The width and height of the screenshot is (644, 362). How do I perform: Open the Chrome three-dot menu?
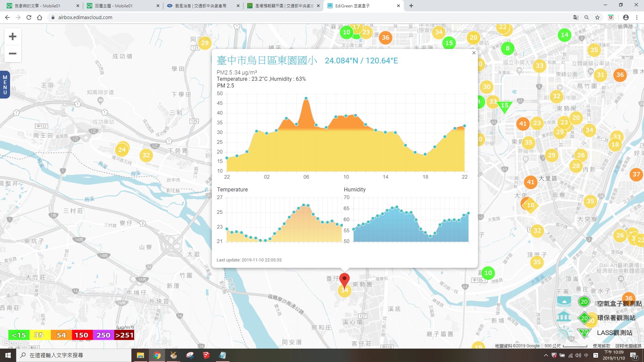coord(637,17)
